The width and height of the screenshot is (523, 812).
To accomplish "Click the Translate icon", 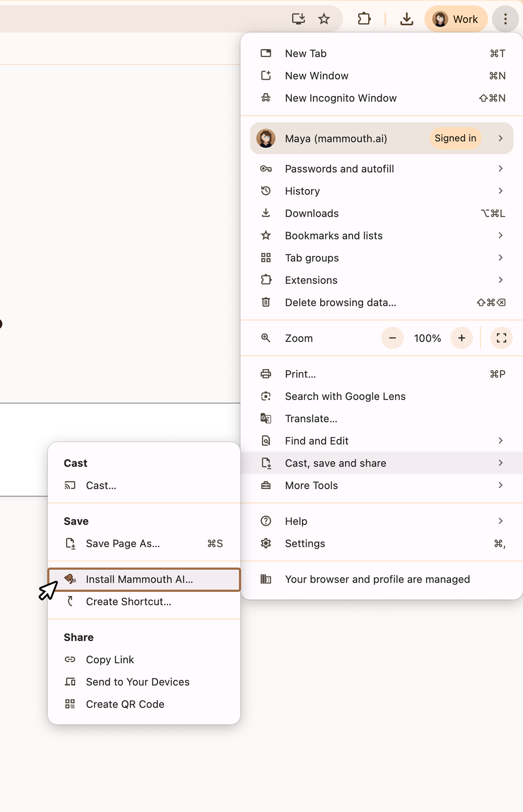I will pyautogui.click(x=266, y=419).
